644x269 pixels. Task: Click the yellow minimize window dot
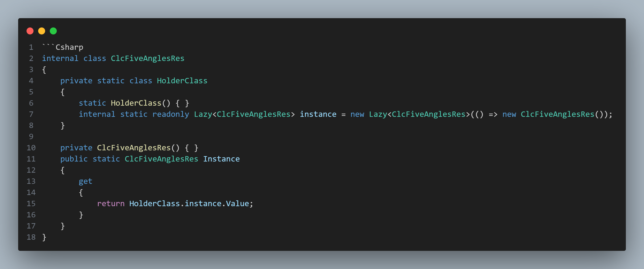pyautogui.click(x=41, y=31)
